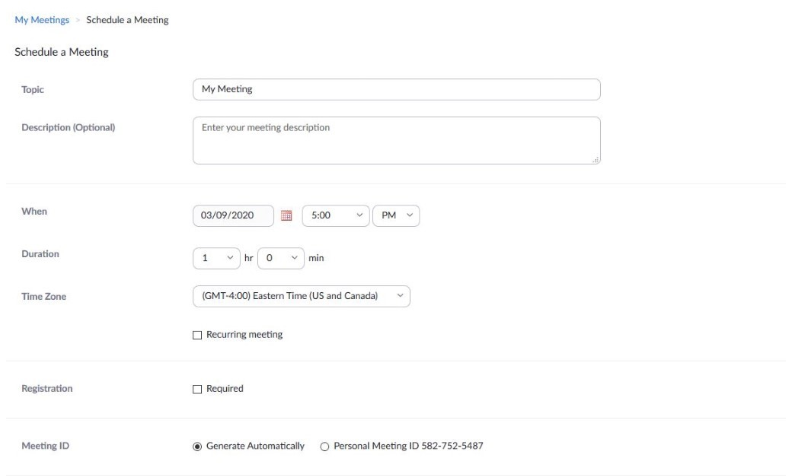The image size is (806, 476).
Task: Open the duration minutes dropdown
Action: point(281,258)
